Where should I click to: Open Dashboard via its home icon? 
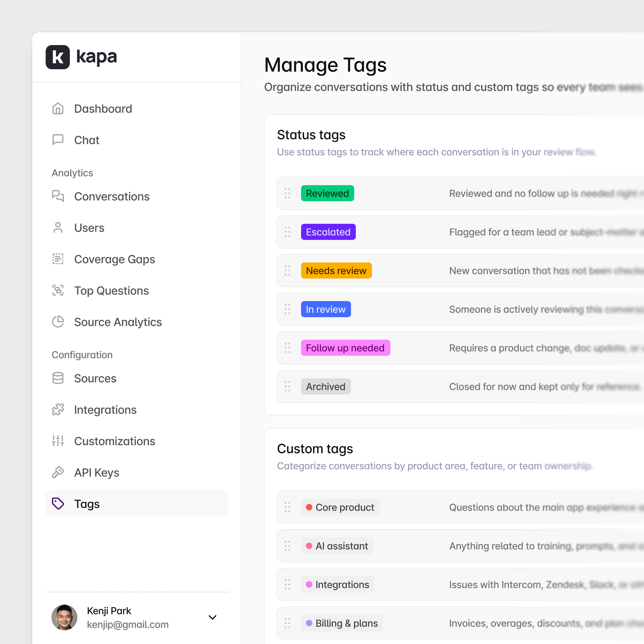point(58,109)
